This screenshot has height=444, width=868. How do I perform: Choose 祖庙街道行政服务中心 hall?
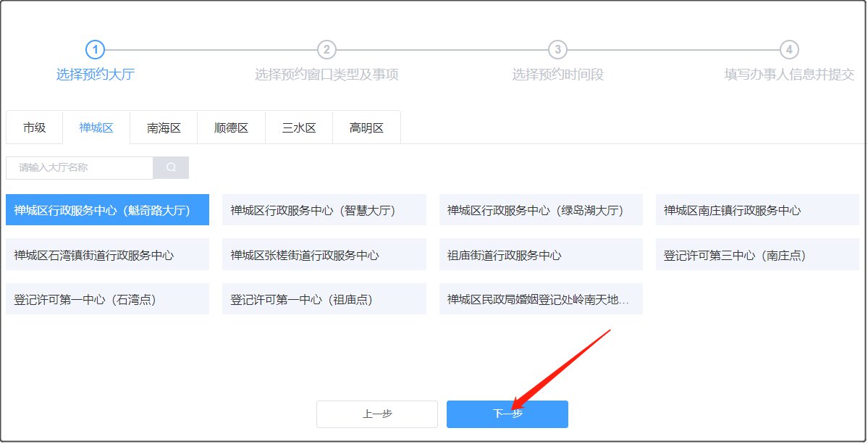pos(541,255)
